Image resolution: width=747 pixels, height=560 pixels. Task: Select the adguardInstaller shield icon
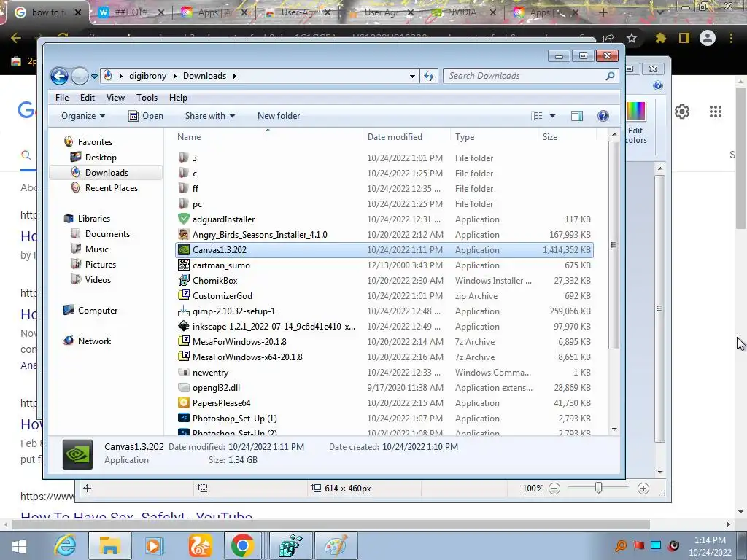183,219
